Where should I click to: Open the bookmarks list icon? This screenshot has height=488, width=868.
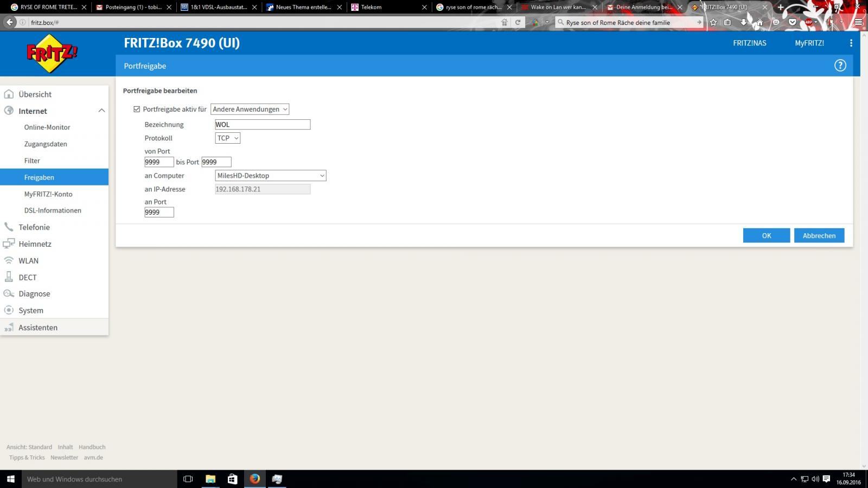727,22
